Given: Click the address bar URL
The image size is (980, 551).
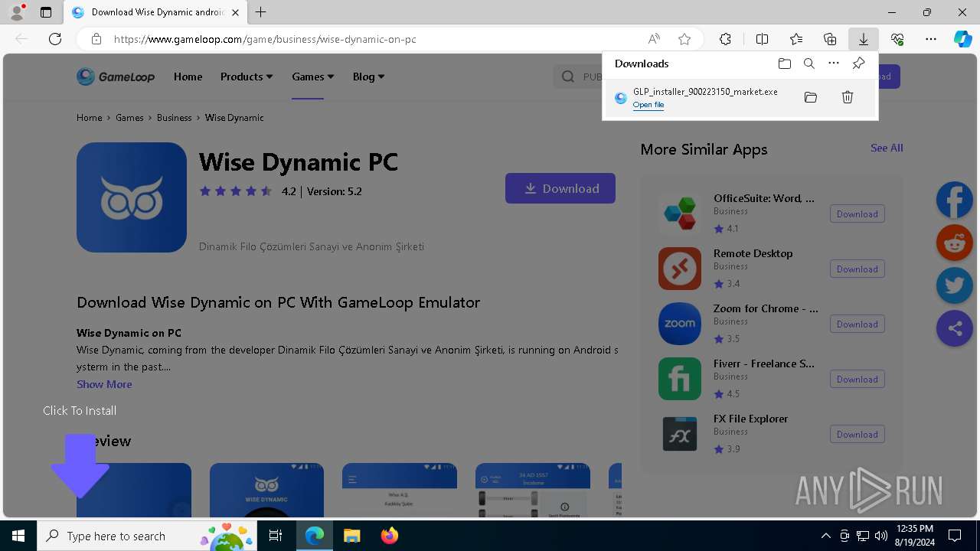Looking at the screenshot, I should [265, 39].
